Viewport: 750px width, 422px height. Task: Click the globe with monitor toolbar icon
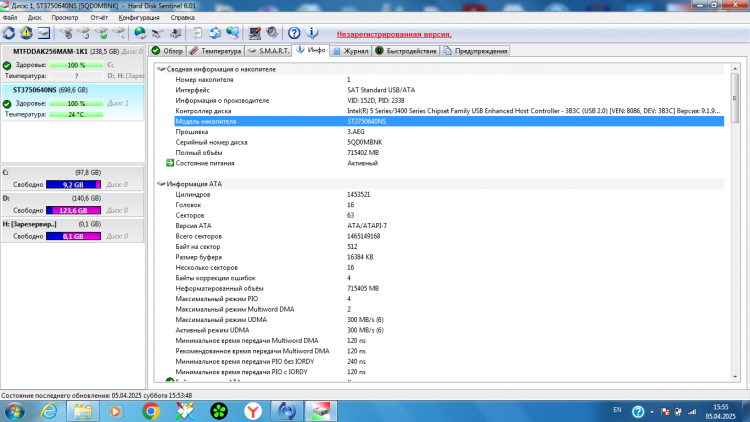tap(232, 33)
